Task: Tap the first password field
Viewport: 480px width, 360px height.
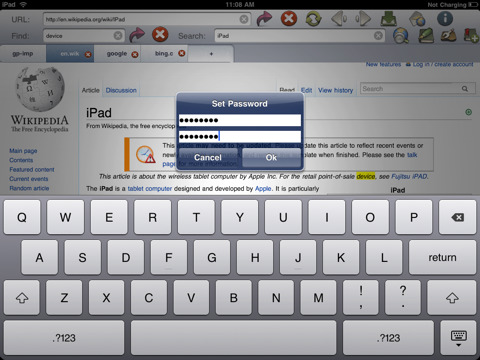Action: pyautogui.click(x=240, y=120)
